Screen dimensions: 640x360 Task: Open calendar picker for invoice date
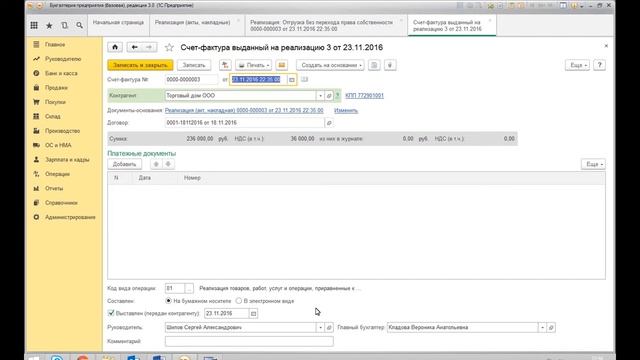[x=291, y=80]
